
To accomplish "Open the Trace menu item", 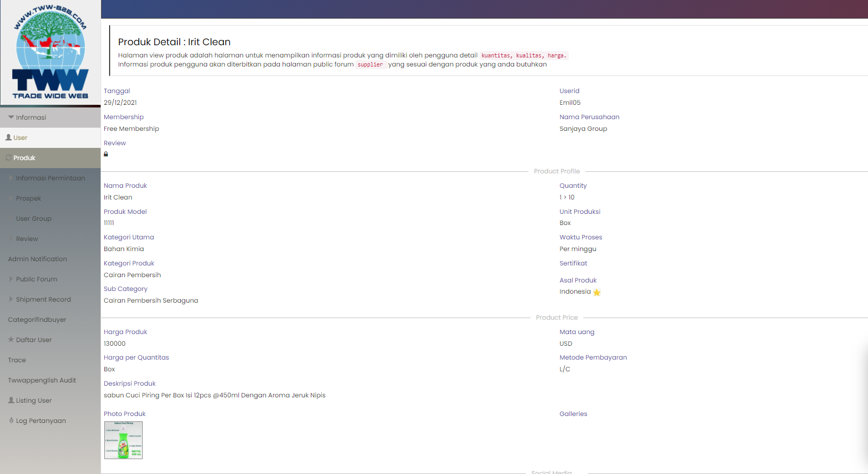I will 17,360.
